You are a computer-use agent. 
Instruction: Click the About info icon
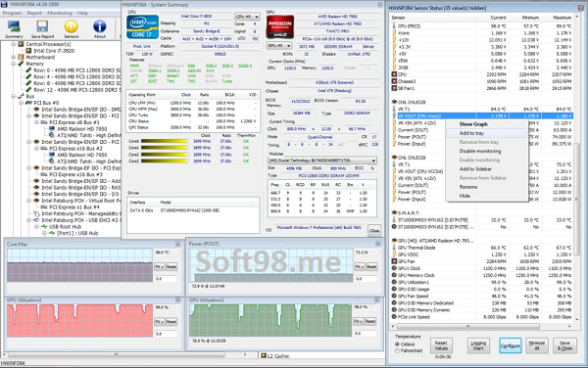click(99, 28)
